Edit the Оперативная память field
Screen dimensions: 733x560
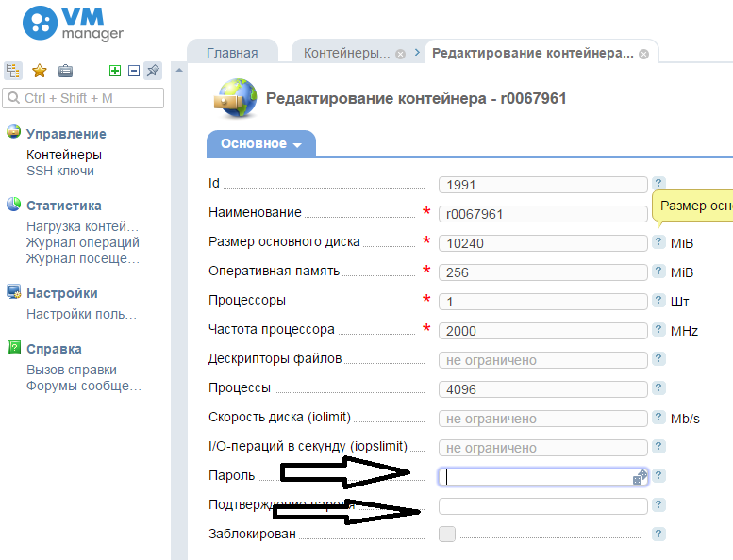pyautogui.click(x=543, y=272)
